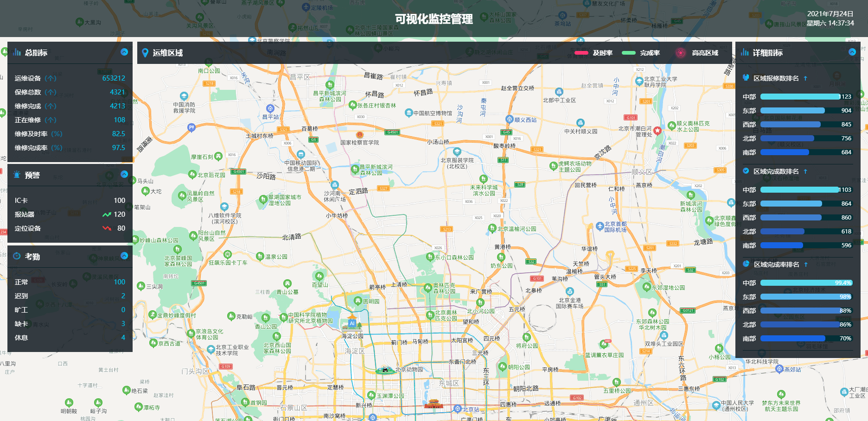Sort 区域报修数排名 with arrow
Screen dimensions: 868x421
tap(805, 78)
